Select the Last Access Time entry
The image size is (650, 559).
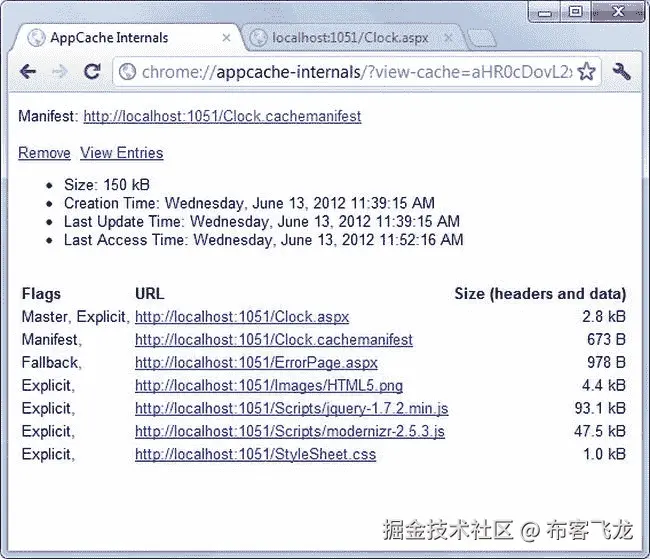[264, 240]
